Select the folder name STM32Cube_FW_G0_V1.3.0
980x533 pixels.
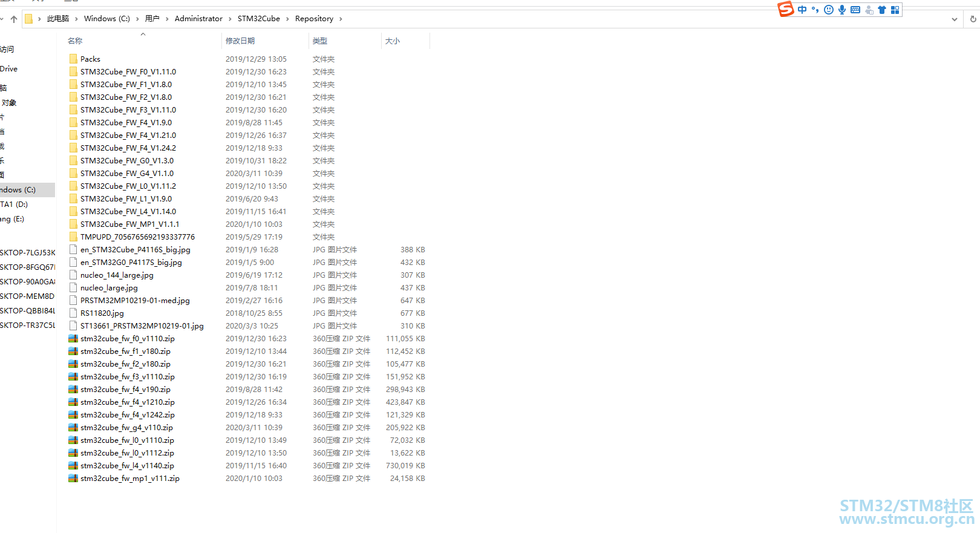pyautogui.click(x=127, y=160)
